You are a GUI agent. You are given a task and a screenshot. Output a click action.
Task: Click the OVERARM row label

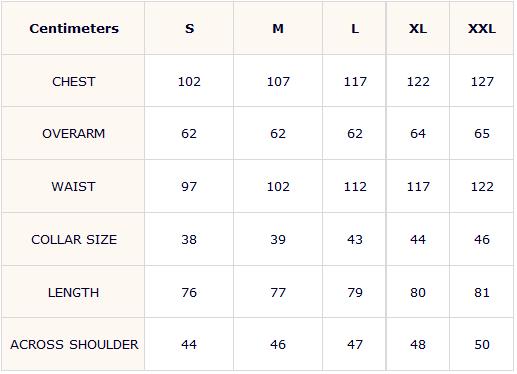[74, 133]
